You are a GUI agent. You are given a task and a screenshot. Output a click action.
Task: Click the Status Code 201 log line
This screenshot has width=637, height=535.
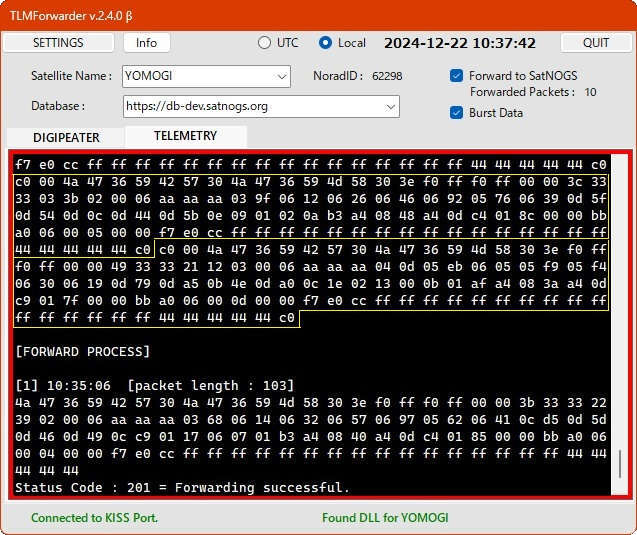click(x=182, y=488)
